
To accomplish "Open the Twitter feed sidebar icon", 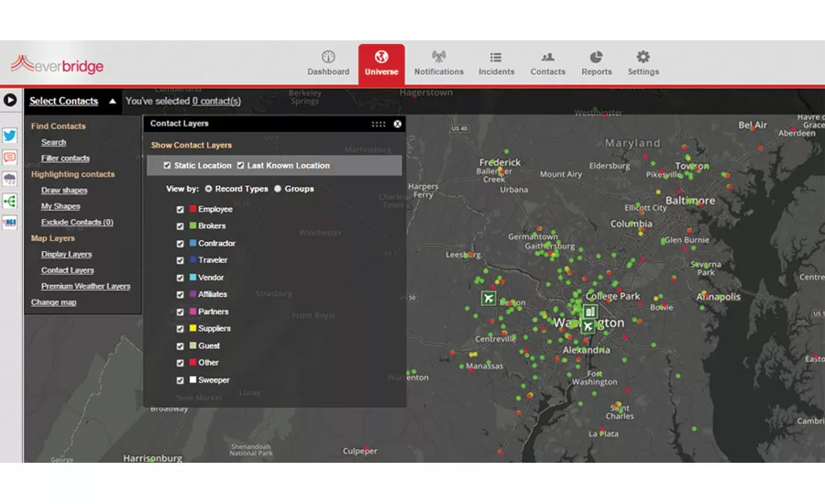I will point(10,136).
